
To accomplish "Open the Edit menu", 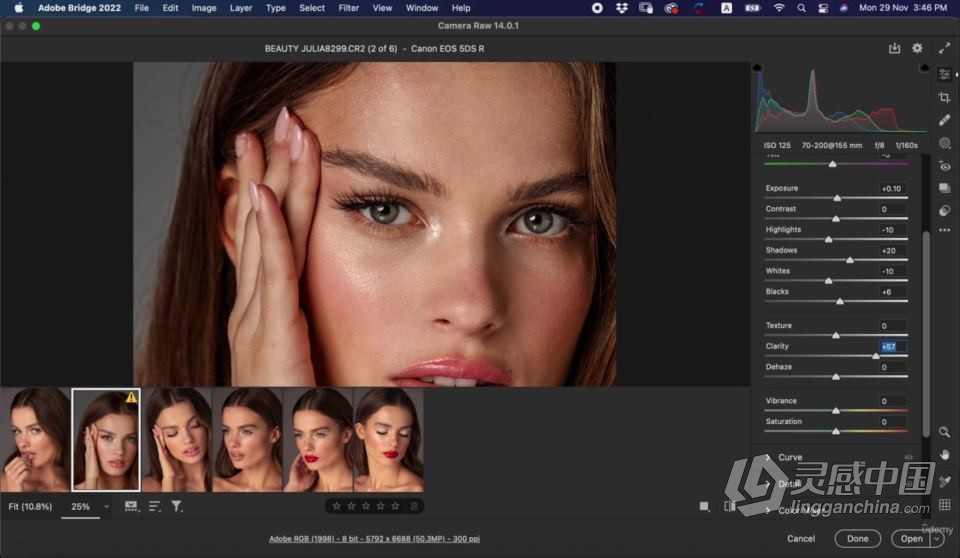I will tap(170, 8).
